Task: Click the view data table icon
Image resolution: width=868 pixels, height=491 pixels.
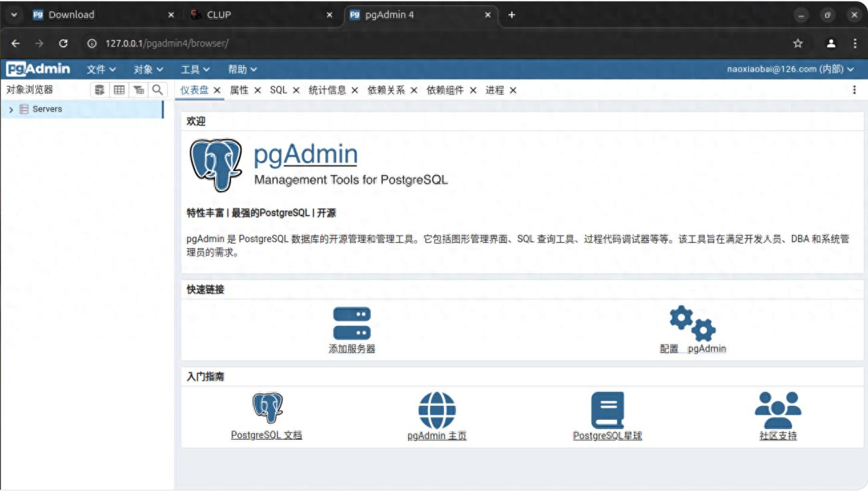Action: coord(119,90)
